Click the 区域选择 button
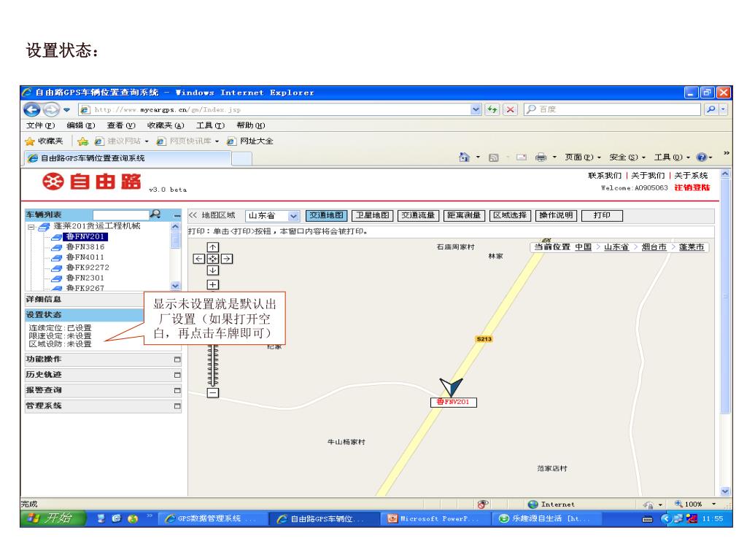Screen dimensions: 747x560 point(510,216)
